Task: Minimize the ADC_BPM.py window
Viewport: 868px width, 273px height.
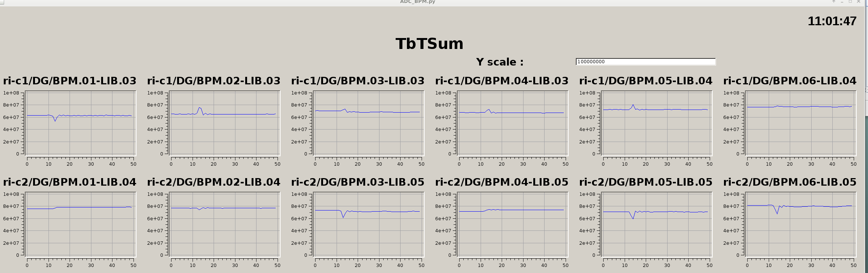Action: point(842,2)
